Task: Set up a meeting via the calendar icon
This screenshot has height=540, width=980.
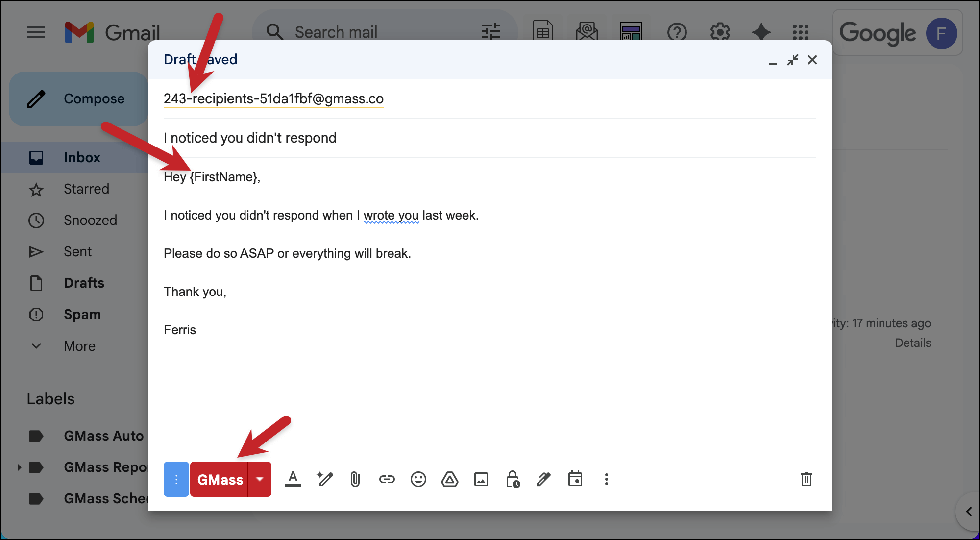Action: coord(576,479)
